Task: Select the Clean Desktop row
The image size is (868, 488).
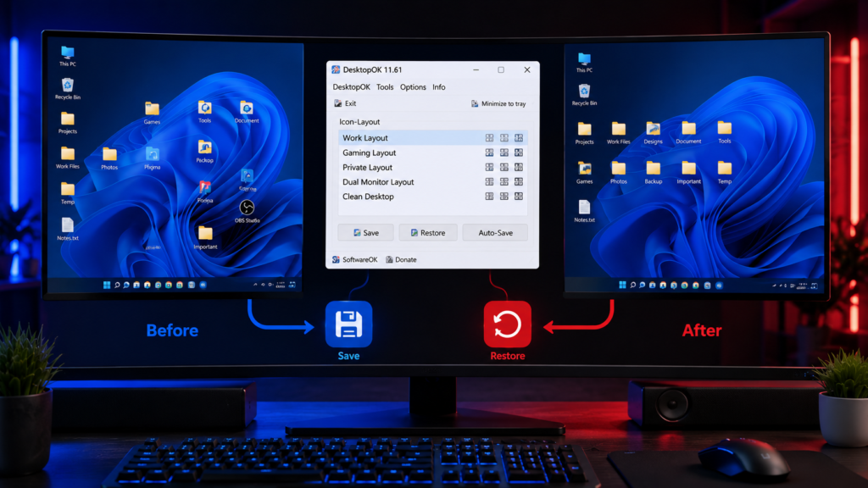Action: click(432, 197)
